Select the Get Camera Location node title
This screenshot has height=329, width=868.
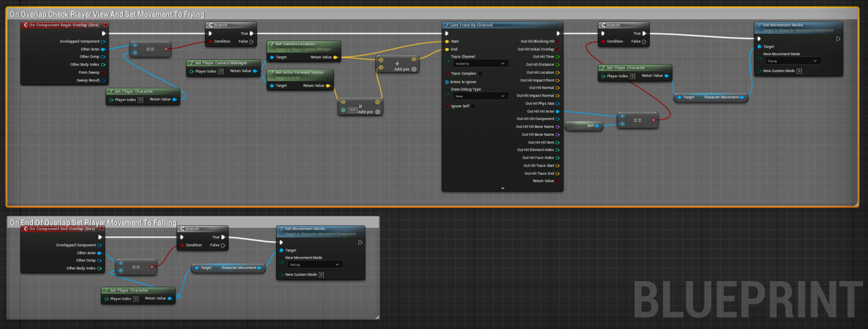(x=295, y=44)
